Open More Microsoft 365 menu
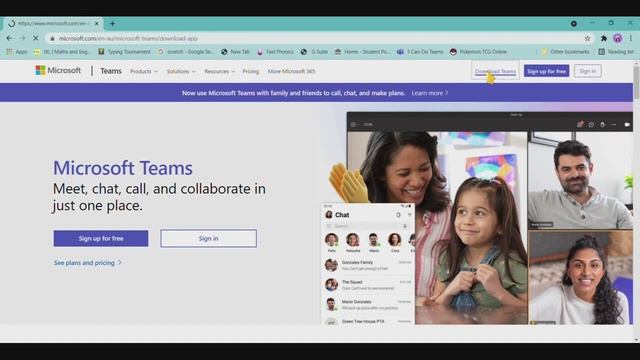Screen dimensions: 640x360 [291, 71]
